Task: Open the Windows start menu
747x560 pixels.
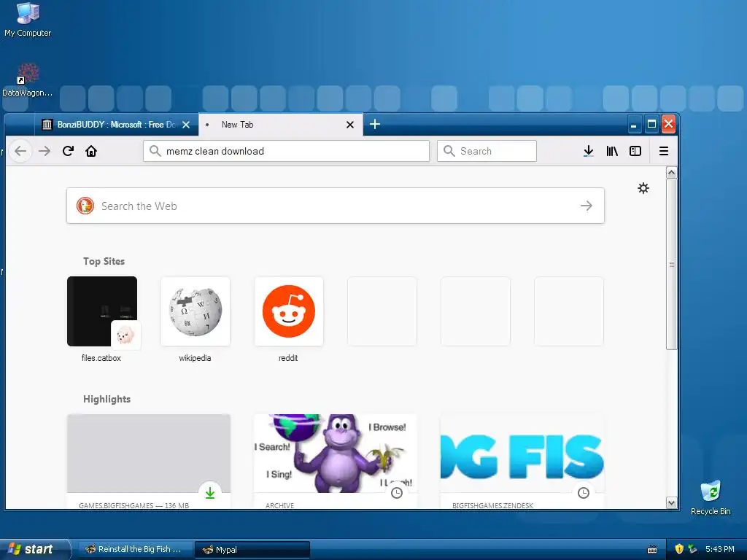Action: (35, 549)
